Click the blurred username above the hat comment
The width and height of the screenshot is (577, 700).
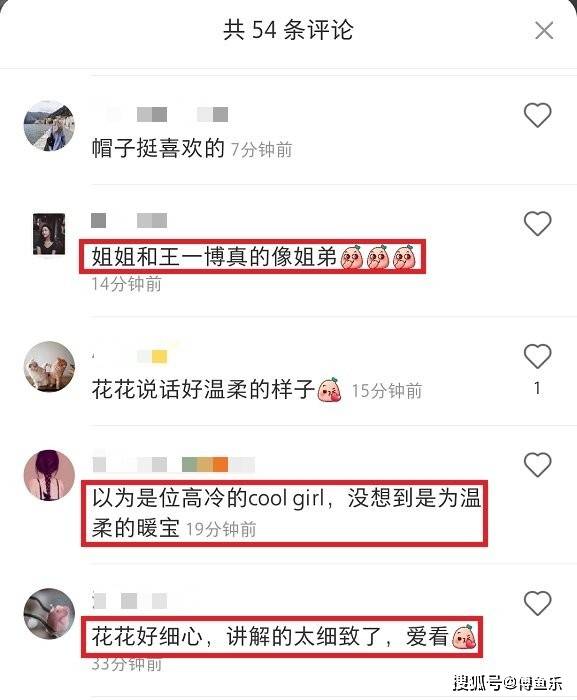(161, 114)
